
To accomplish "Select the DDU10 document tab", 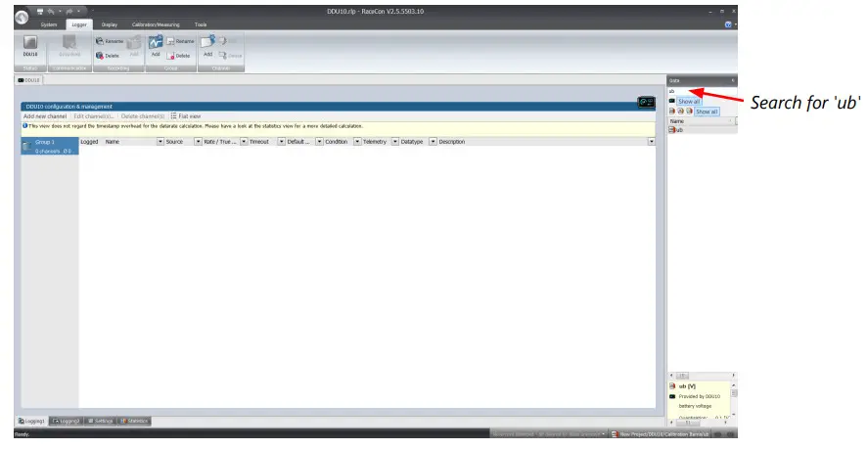I will [x=29, y=80].
